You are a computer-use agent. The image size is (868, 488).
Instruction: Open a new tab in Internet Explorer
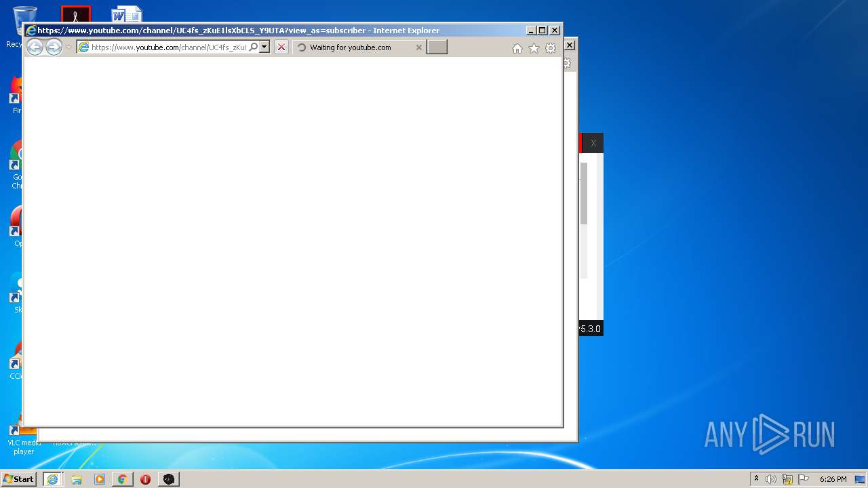[x=437, y=47]
